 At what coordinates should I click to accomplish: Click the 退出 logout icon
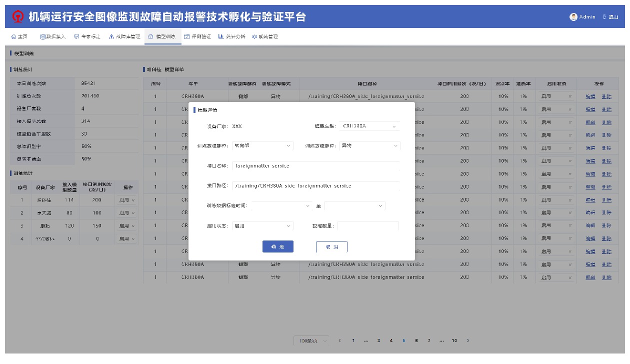(604, 17)
